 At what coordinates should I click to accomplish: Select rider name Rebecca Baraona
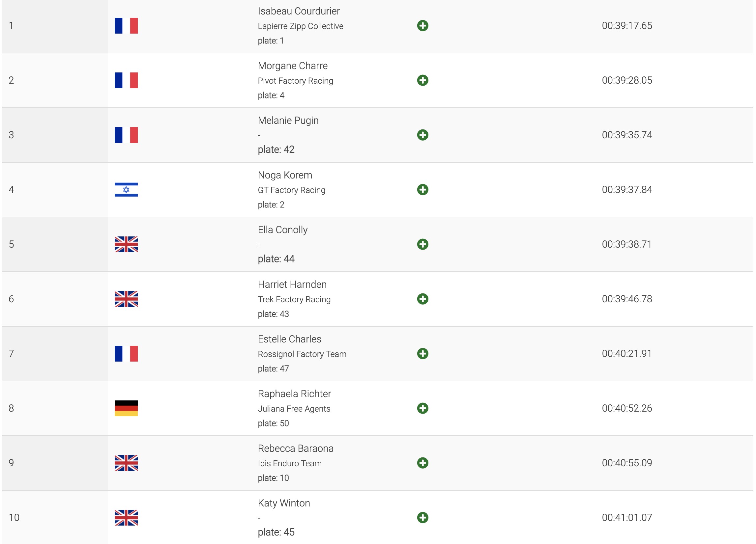295,449
